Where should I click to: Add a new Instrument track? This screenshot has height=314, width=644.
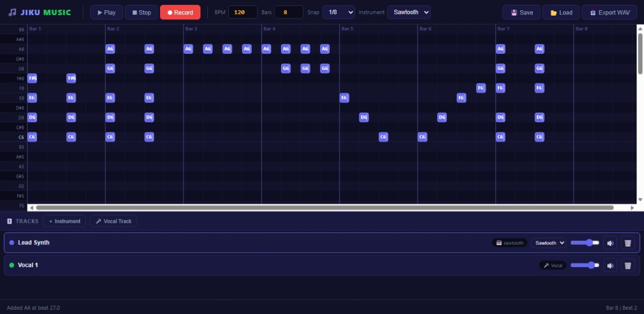[x=64, y=222]
